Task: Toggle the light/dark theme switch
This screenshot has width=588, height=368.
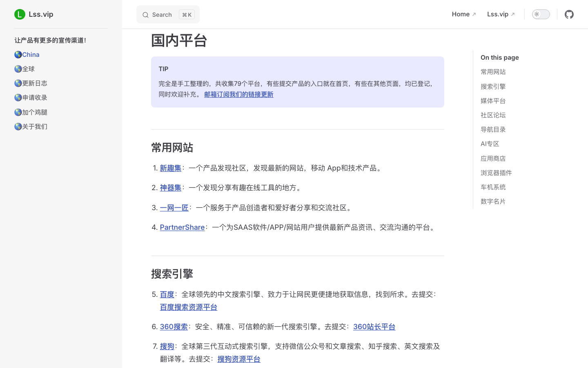Action: (x=541, y=14)
